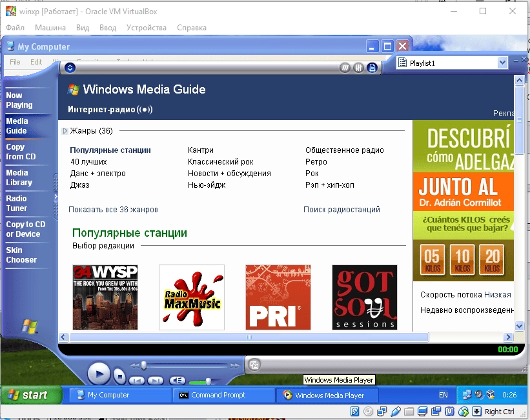Viewport: 530px width, 420px height.
Task: Click Показать все 36 жанров link
Action: pos(113,210)
